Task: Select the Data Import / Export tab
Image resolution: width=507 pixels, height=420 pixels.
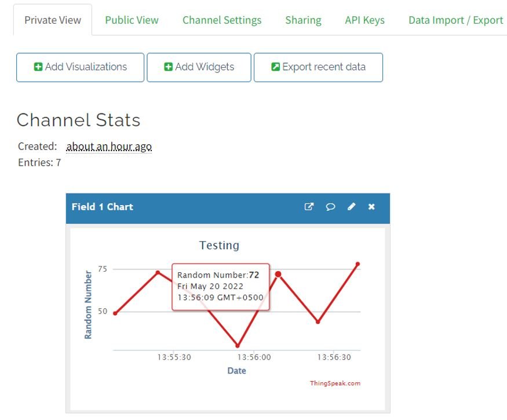Action: click(456, 20)
